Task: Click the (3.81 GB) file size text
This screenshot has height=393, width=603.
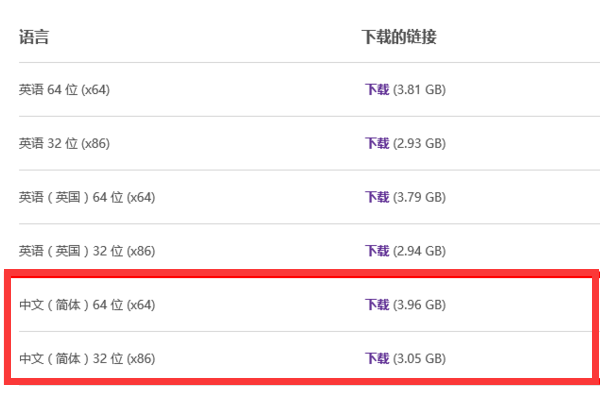Action: (x=419, y=90)
